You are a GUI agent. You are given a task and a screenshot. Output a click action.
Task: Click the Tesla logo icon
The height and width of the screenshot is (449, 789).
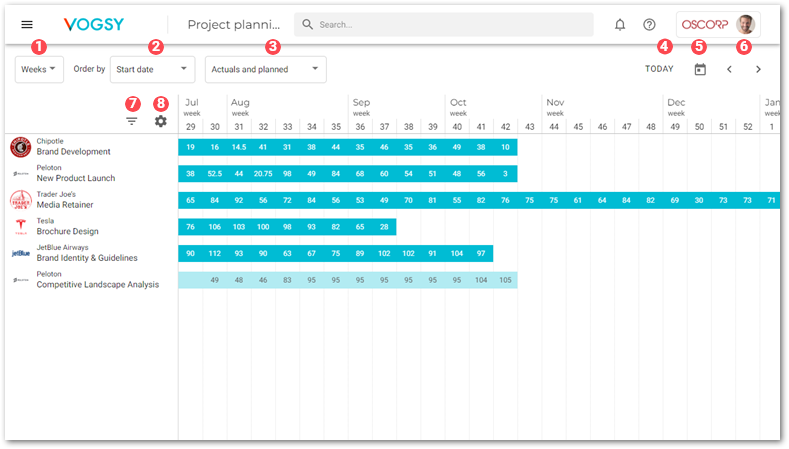tap(21, 226)
